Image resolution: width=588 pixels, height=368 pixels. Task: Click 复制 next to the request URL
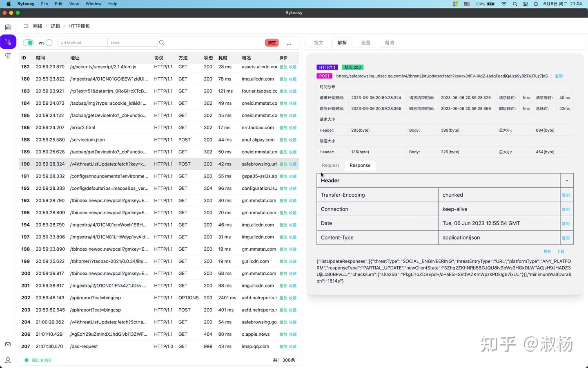(x=559, y=76)
